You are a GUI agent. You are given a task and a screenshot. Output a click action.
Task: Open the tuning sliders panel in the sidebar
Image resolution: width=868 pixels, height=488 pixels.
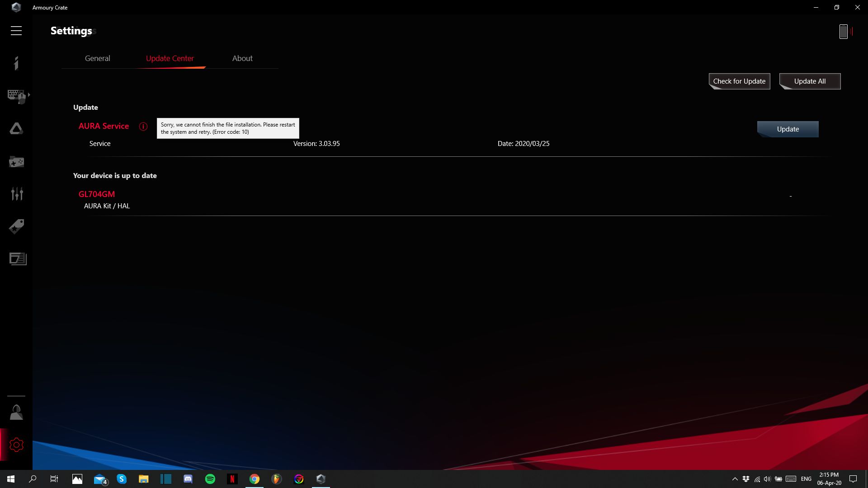(x=17, y=194)
